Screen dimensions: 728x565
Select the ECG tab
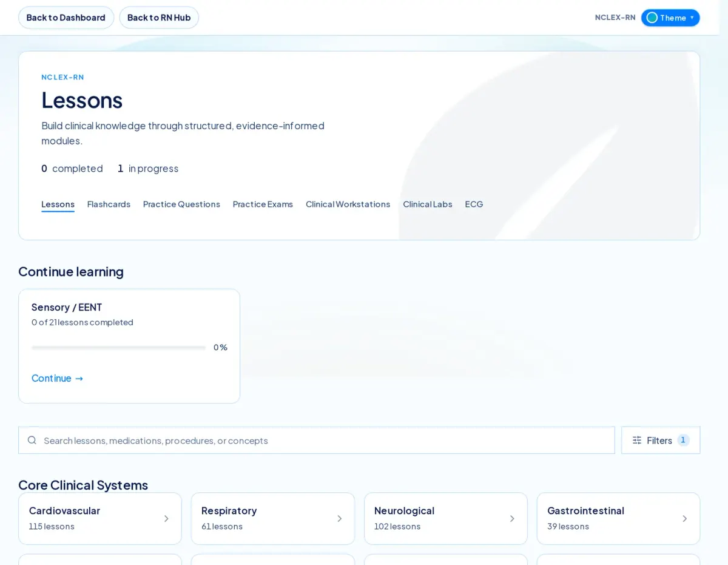click(x=474, y=204)
